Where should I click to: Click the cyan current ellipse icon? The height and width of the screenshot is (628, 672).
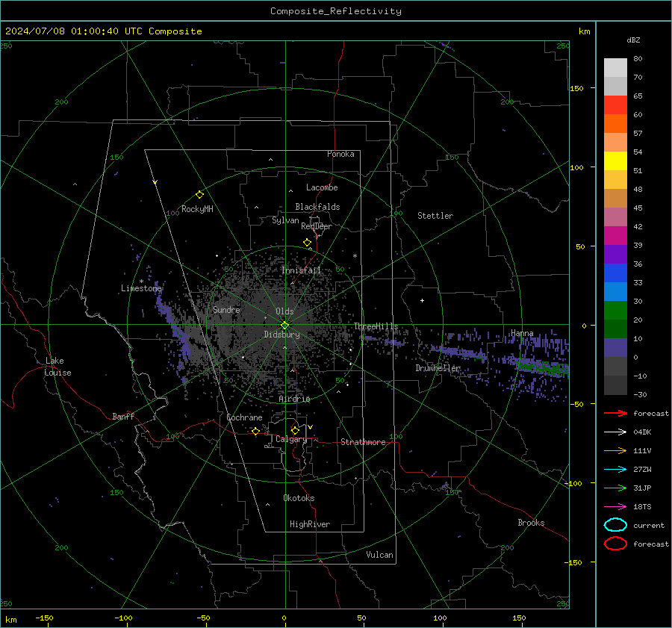tap(615, 525)
